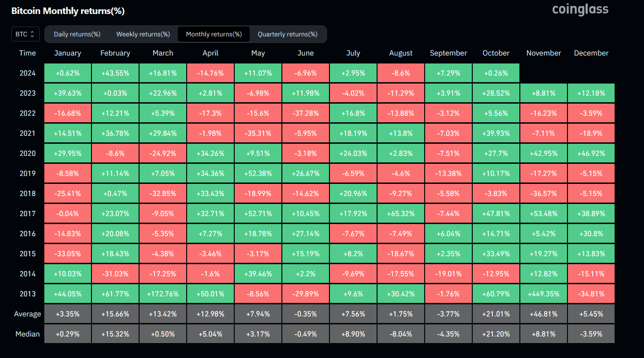Screen dimensions: 644x358
Task: Click the +172.76% March 2013 cell
Action: (162, 294)
